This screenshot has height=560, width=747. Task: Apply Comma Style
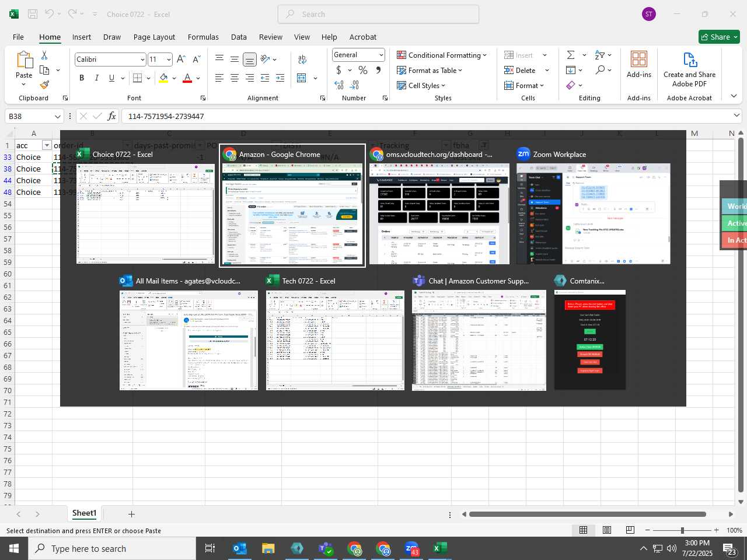click(378, 70)
